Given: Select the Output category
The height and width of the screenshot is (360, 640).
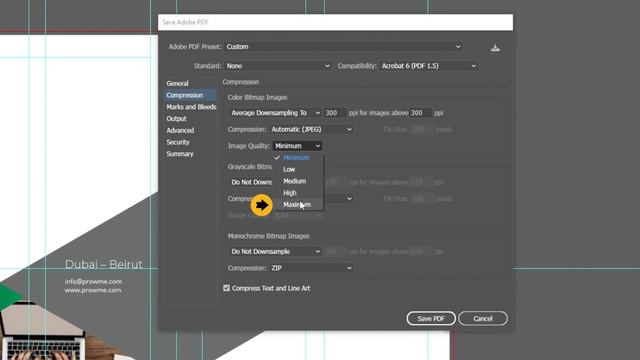Looking at the screenshot, I should [x=176, y=119].
